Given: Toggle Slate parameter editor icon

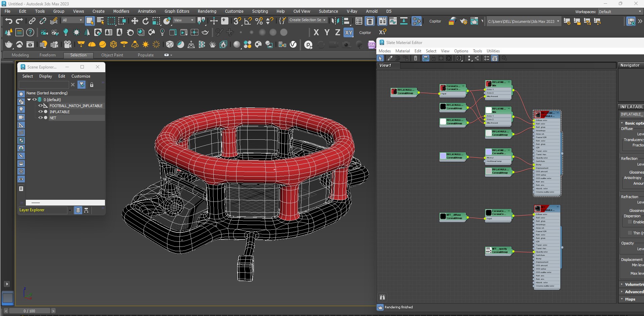Looking at the screenshot, I should [495, 58].
